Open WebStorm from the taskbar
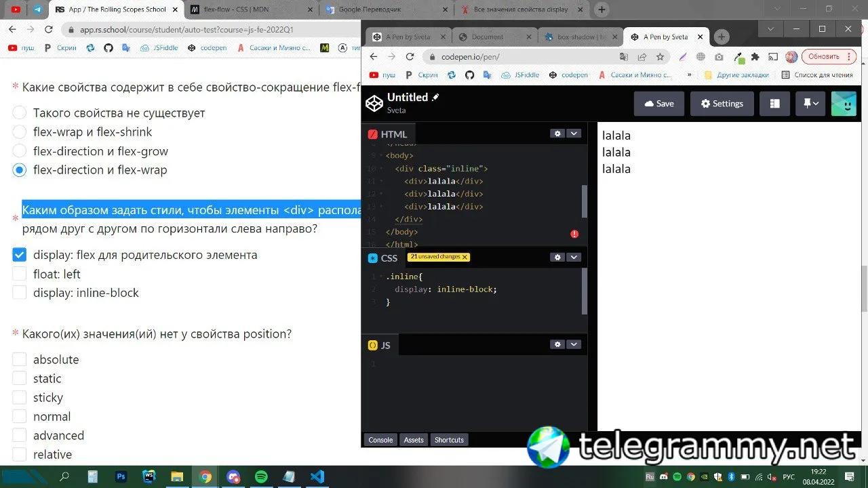This screenshot has height=488, width=868. point(149,476)
